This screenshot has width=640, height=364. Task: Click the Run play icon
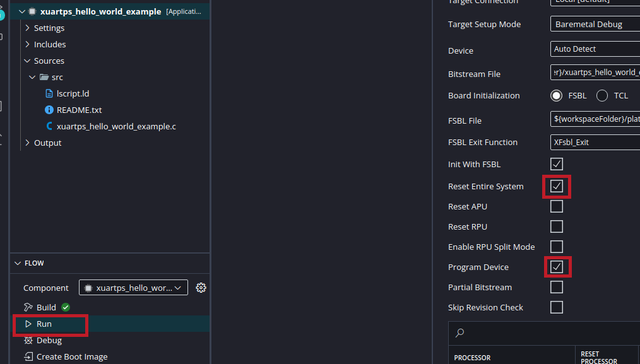tap(28, 324)
